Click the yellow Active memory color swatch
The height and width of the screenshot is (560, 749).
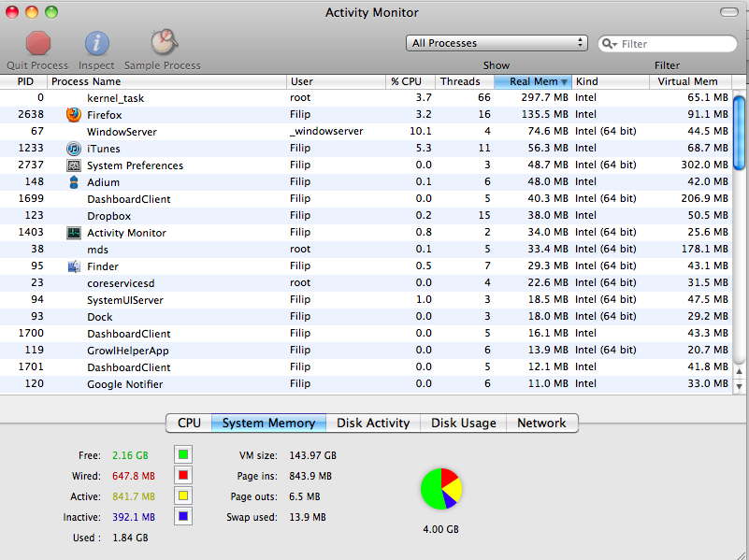coord(183,495)
